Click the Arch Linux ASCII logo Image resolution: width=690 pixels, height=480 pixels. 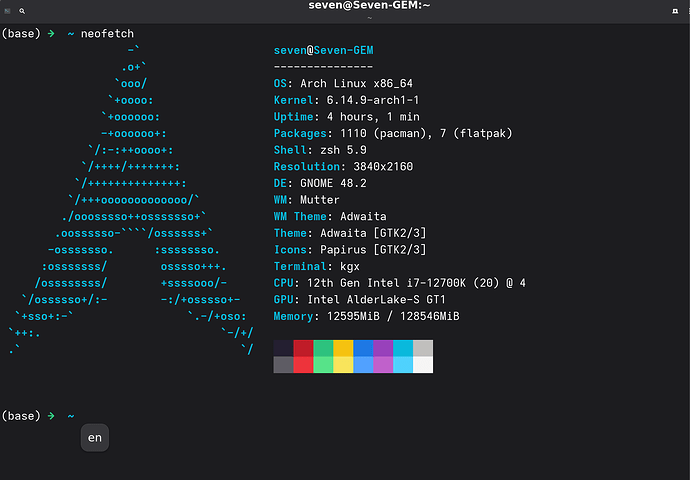(131, 200)
